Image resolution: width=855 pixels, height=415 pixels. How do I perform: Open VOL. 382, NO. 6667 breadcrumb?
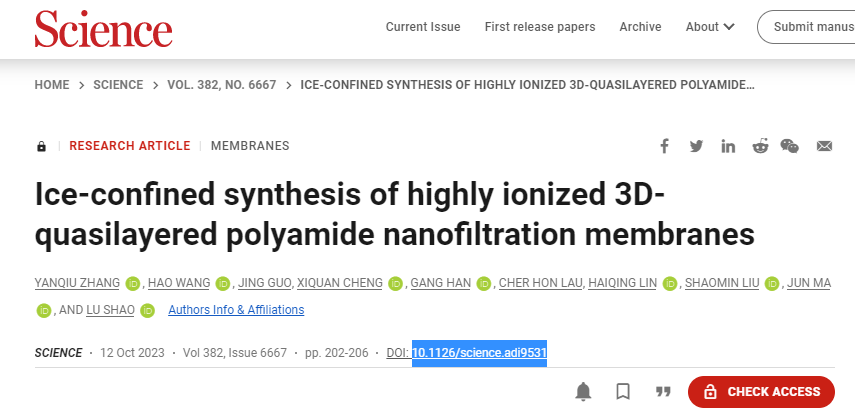coord(222,85)
